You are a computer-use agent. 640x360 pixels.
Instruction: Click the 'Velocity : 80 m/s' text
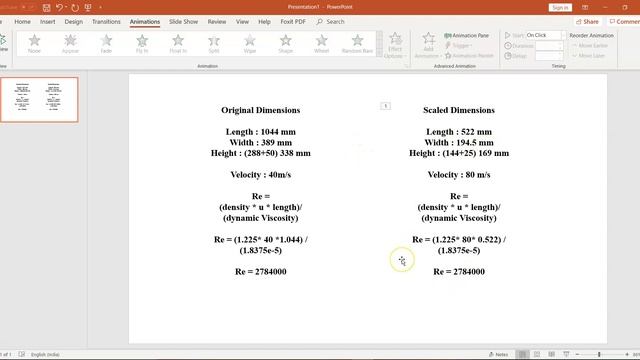tap(459, 175)
